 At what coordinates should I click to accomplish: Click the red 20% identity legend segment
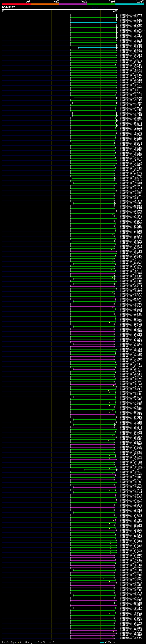coord(16,4)
